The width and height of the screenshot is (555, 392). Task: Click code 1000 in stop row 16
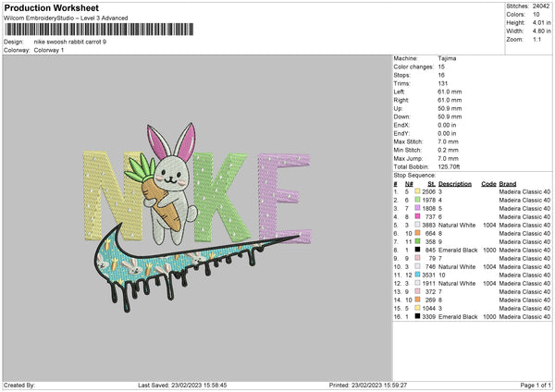(x=489, y=316)
